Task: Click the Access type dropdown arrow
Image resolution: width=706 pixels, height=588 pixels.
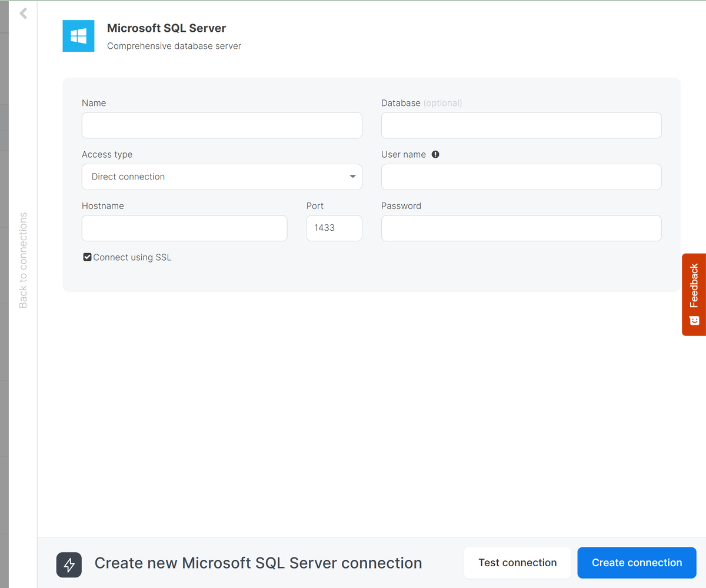Action: tap(352, 177)
